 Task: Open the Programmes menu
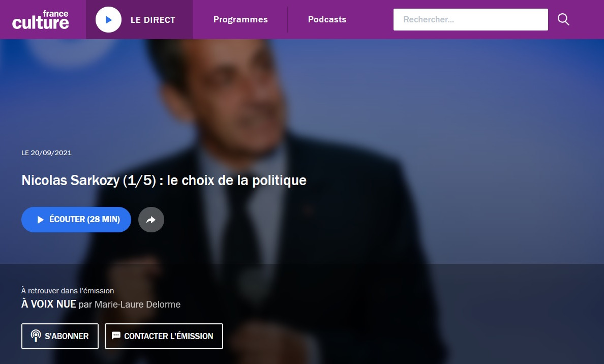[x=240, y=20]
